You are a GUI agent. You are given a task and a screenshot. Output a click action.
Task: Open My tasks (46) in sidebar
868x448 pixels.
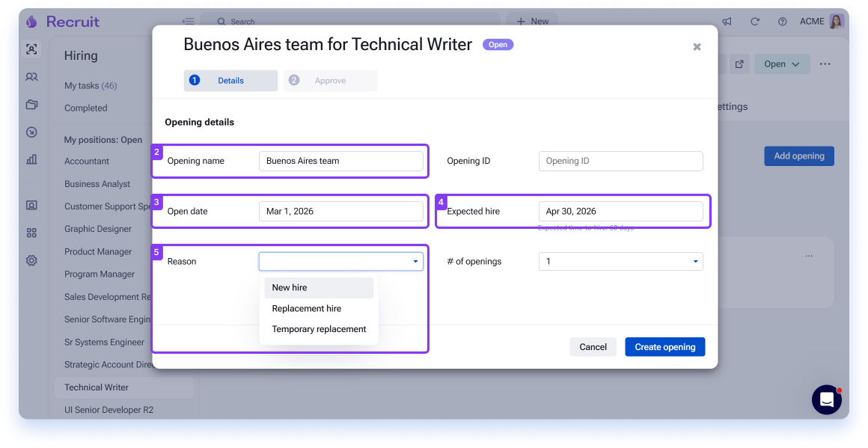pos(91,86)
